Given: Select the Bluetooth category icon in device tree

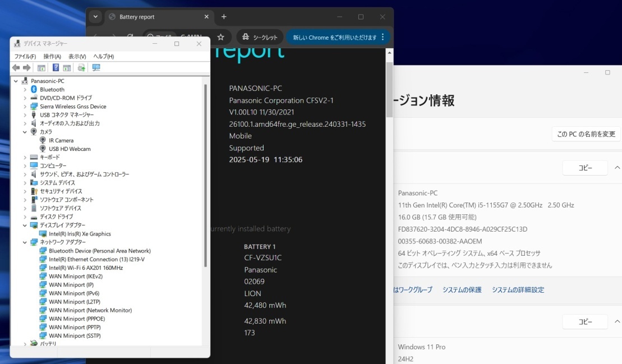Looking at the screenshot, I should click(x=34, y=90).
